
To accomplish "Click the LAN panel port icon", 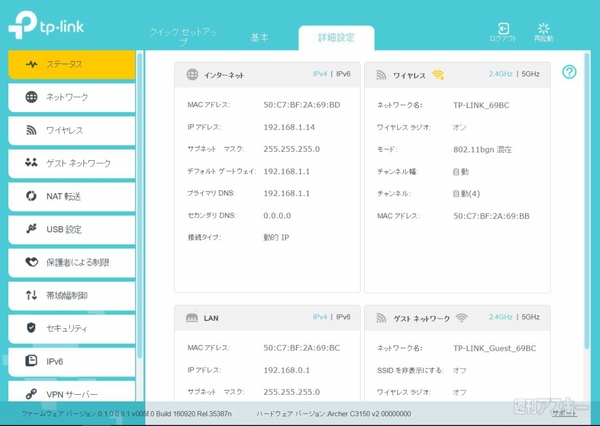I will coord(192,318).
